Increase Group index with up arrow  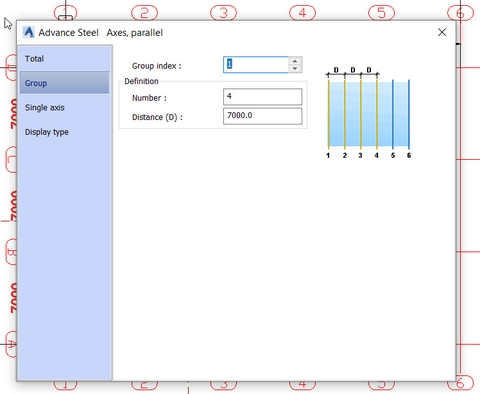tap(295, 61)
